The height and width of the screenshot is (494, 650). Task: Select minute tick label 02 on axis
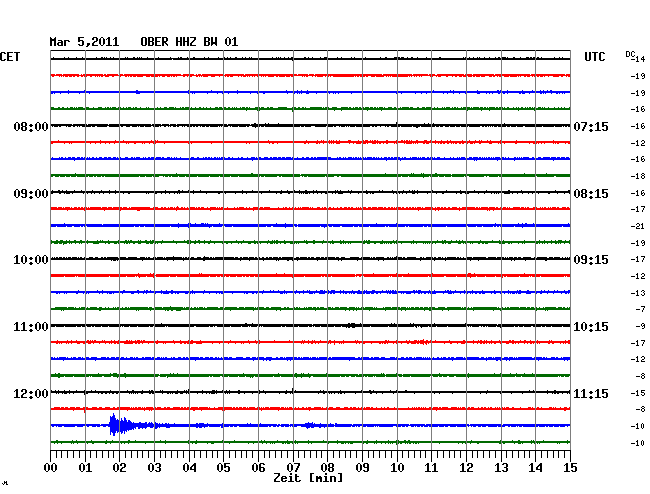point(119,467)
